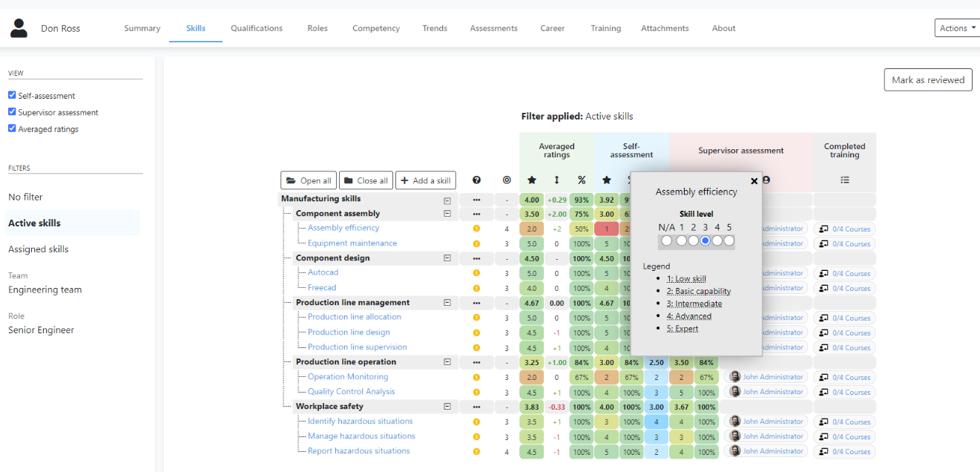Collapse the Workplace safety group

coord(447,407)
